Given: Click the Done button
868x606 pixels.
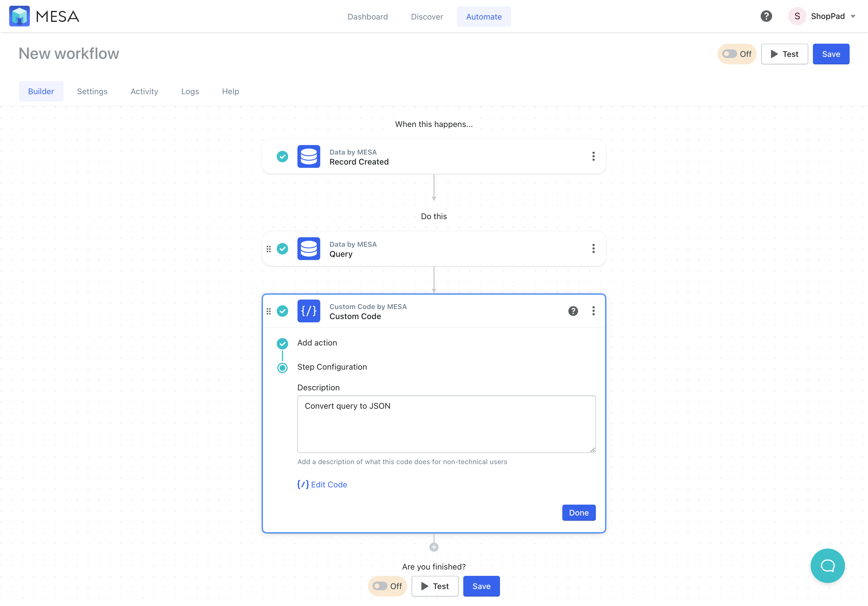Looking at the screenshot, I should coord(578,513).
